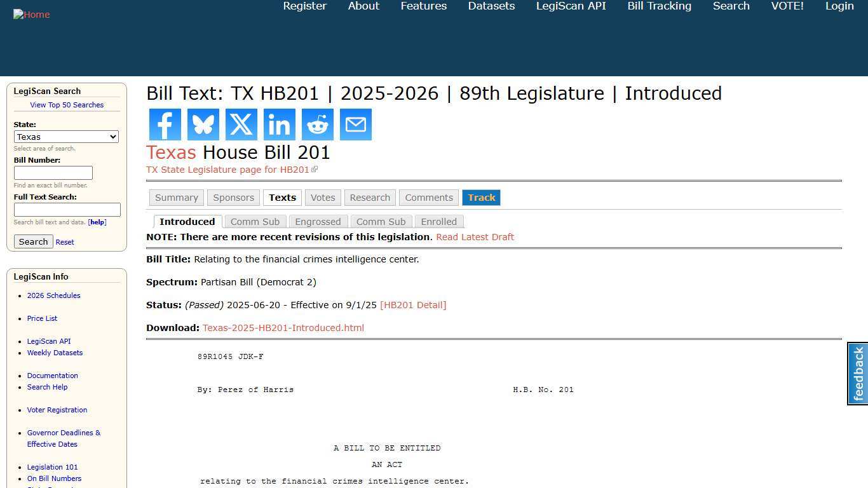Image resolution: width=868 pixels, height=488 pixels.
Task: Share the bill on LinkedIn
Action: [279, 125]
